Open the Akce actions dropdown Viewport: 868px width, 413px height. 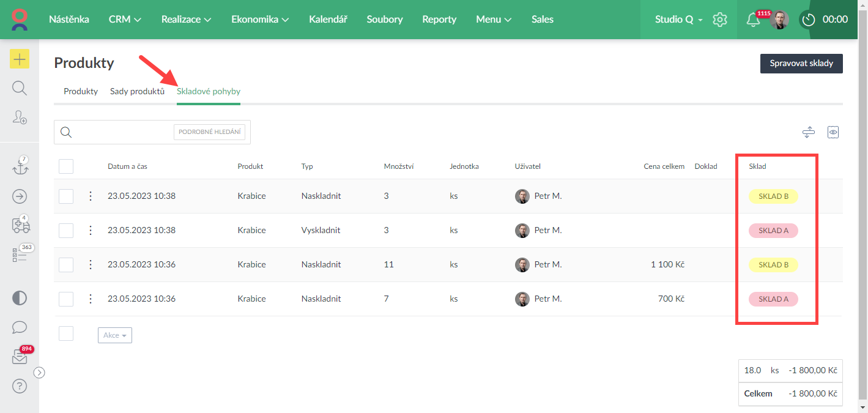point(115,335)
